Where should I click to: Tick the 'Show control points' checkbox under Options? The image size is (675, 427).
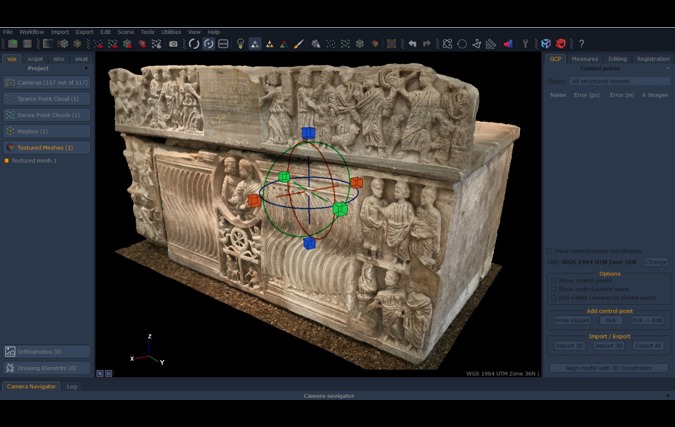click(x=554, y=281)
